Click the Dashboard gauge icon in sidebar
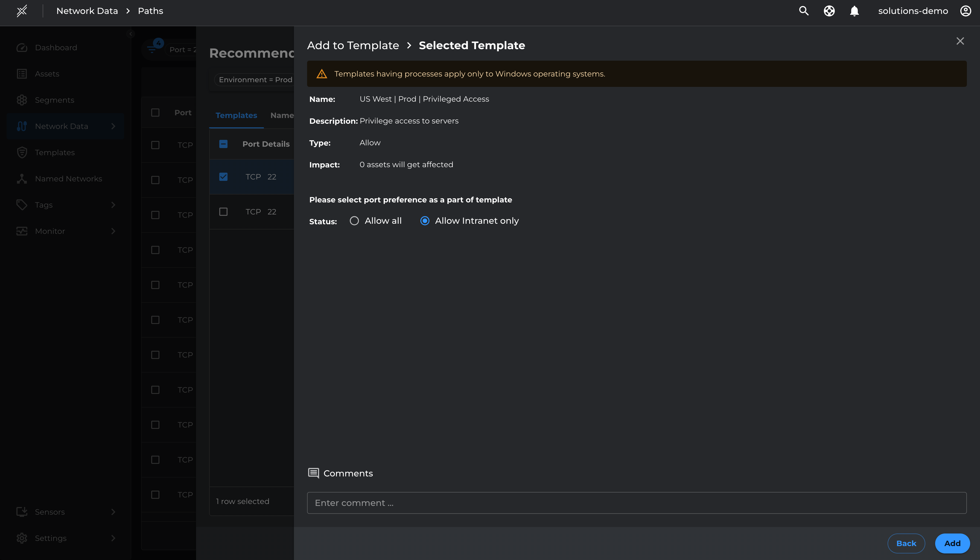This screenshot has width=980, height=560. [x=22, y=48]
